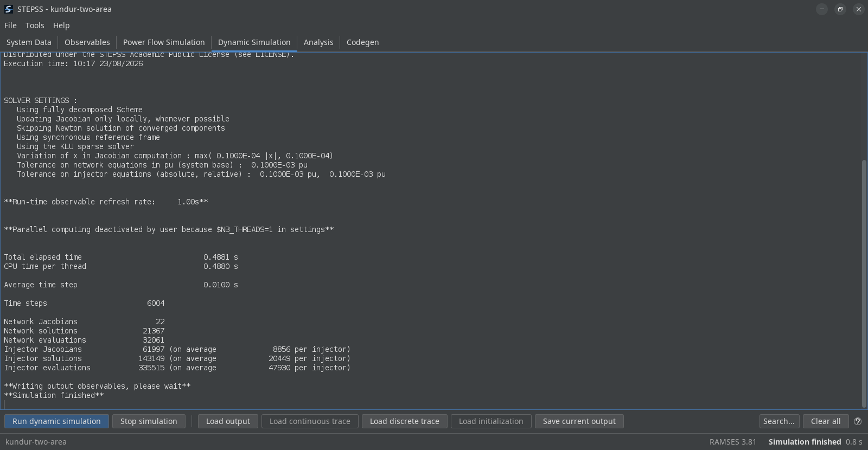Open the help question-mark icon at bottom right
Image resolution: width=868 pixels, height=450 pixels.
pos(858,421)
